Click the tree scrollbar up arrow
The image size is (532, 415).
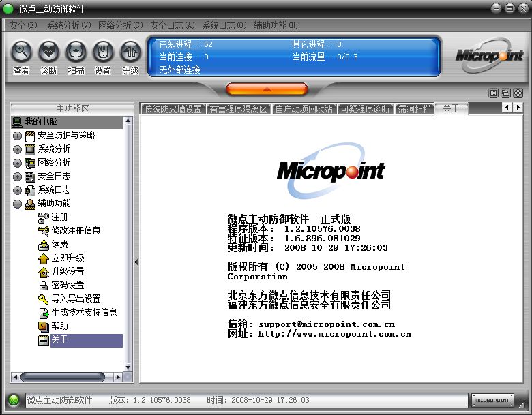tap(128, 121)
